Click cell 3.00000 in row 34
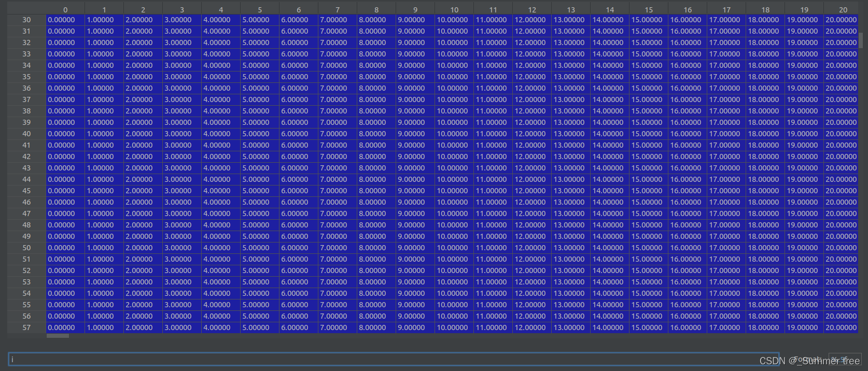 pos(182,65)
